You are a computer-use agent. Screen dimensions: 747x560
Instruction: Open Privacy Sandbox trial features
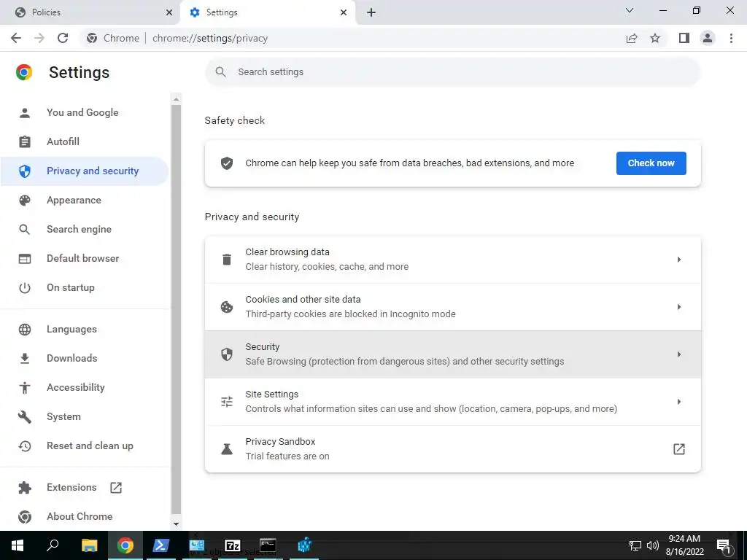point(452,449)
